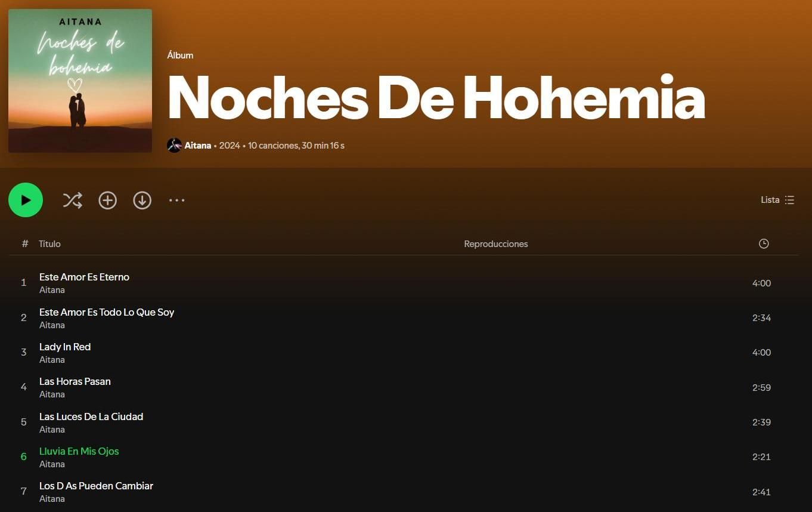This screenshot has width=812, height=512.
Task: Select track Las Horas Pasan
Action: 75,381
